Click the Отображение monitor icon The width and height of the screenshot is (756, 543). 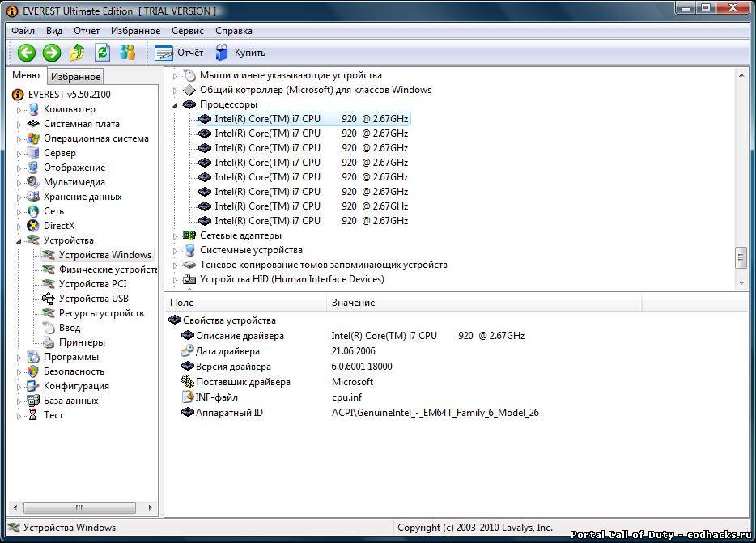33,168
